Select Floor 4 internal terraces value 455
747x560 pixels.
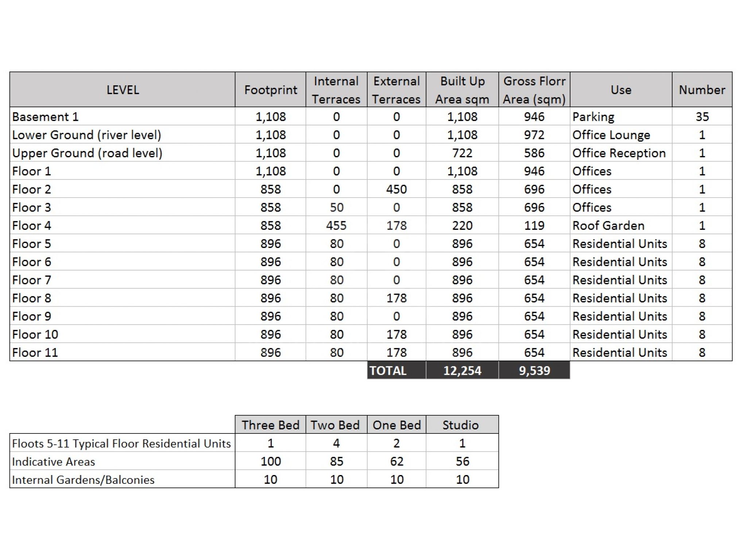click(x=336, y=225)
